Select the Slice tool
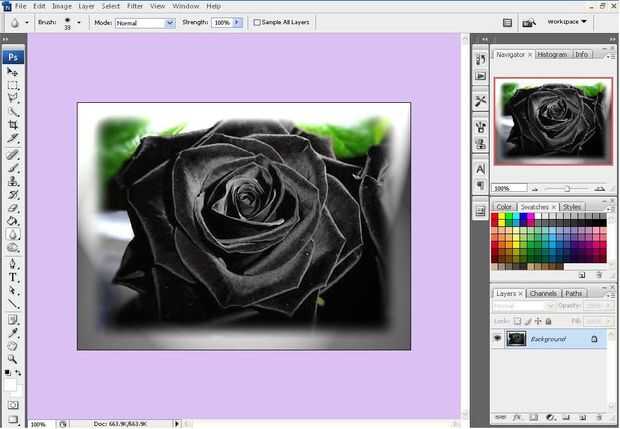This screenshot has width=620, height=429. point(12,138)
